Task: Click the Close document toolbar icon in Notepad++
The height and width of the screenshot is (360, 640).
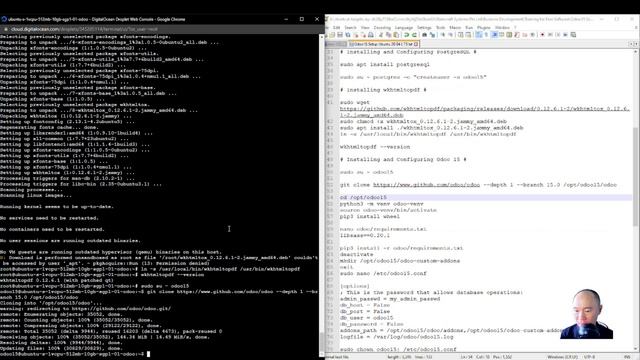Action: coord(356,35)
